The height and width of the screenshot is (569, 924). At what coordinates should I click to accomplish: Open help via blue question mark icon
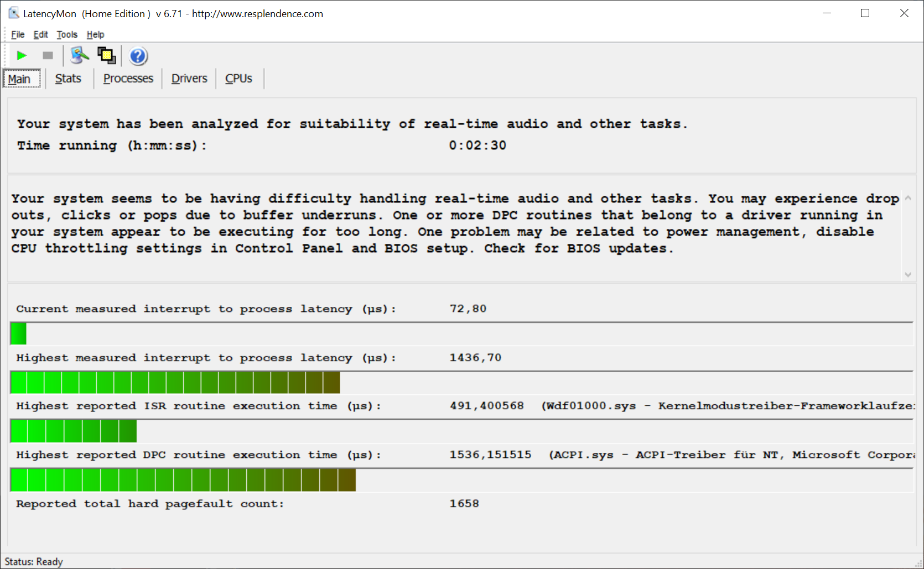coord(138,56)
